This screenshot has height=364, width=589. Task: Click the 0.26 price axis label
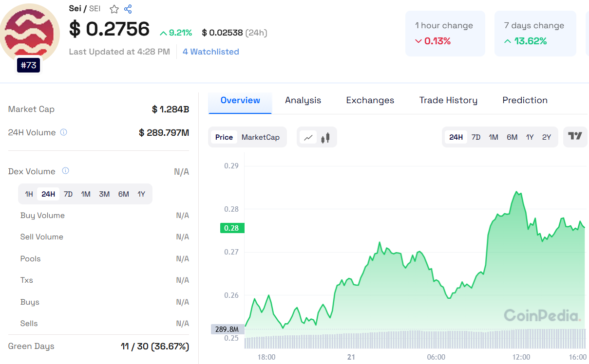coord(231,295)
